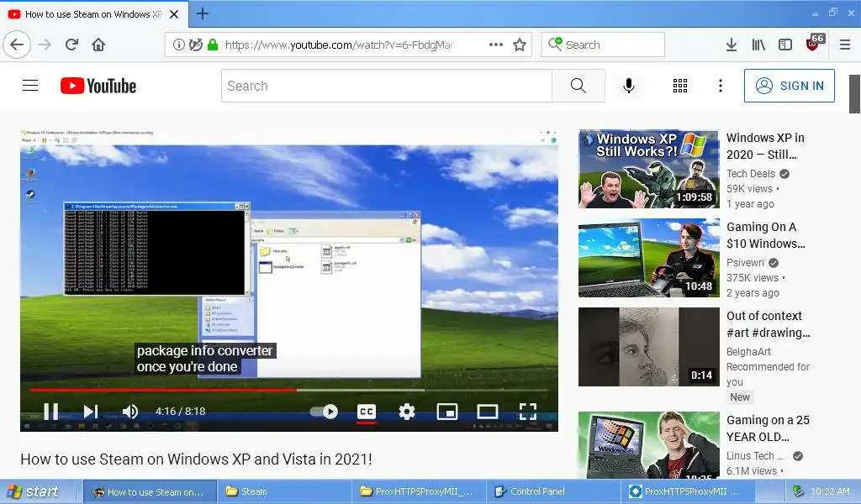
Task: Reload the current page
Action: click(71, 45)
